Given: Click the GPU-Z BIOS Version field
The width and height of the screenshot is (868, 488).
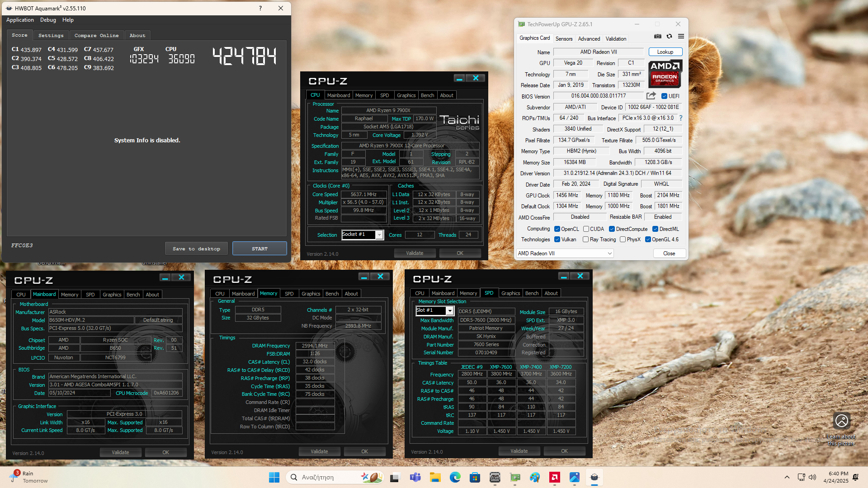Looking at the screenshot, I should [x=599, y=96].
